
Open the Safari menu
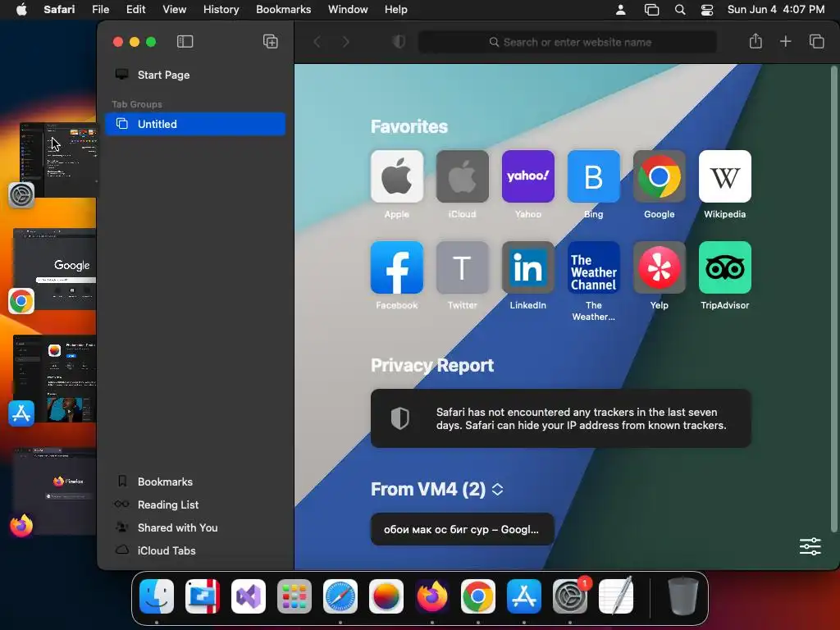click(59, 10)
